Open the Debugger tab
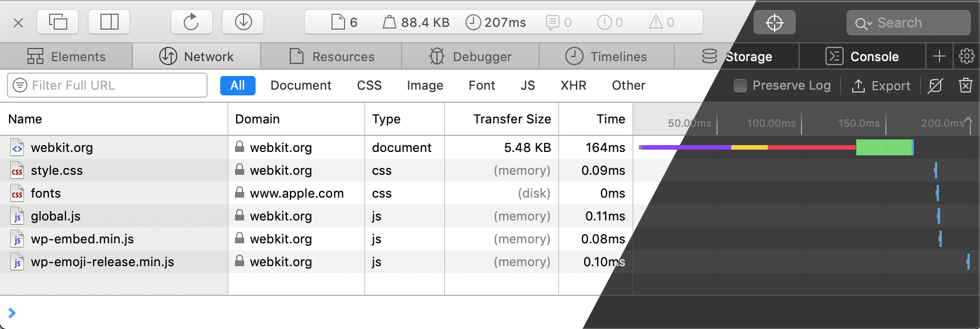The height and width of the screenshot is (329, 980). [470, 57]
